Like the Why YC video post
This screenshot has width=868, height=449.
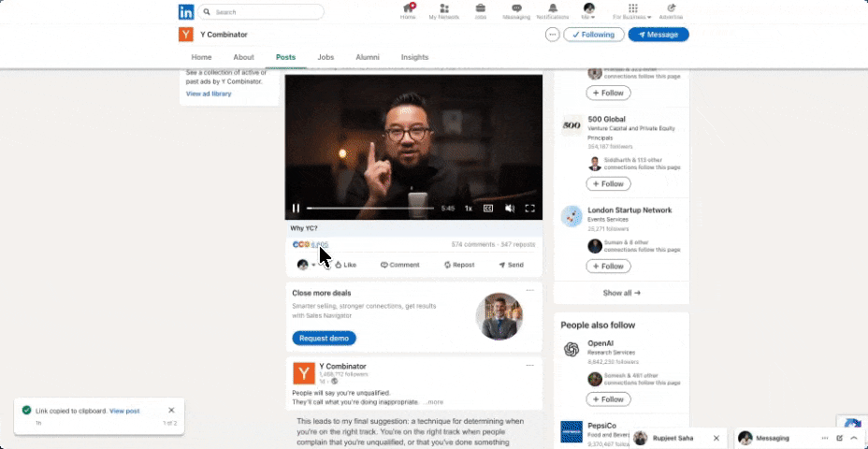[345, 265]
